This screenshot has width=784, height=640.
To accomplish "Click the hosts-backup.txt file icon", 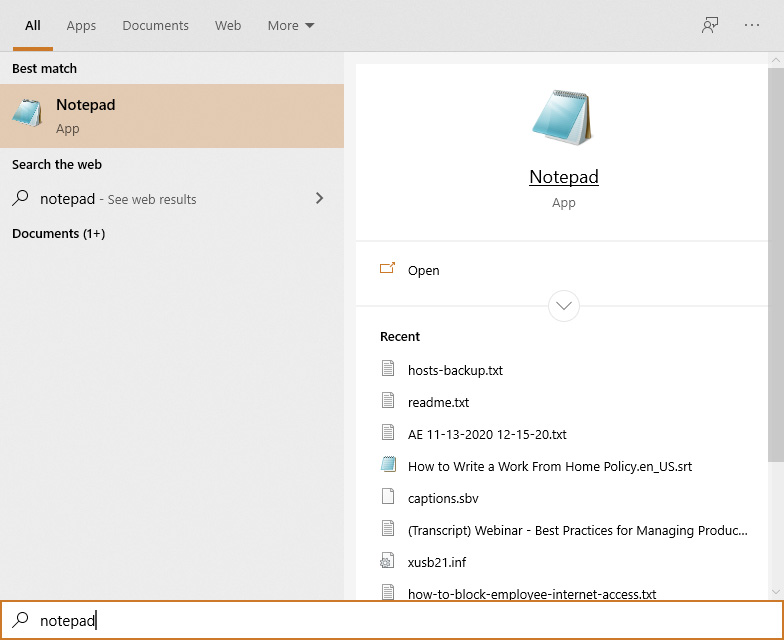I will coord(388,368).
